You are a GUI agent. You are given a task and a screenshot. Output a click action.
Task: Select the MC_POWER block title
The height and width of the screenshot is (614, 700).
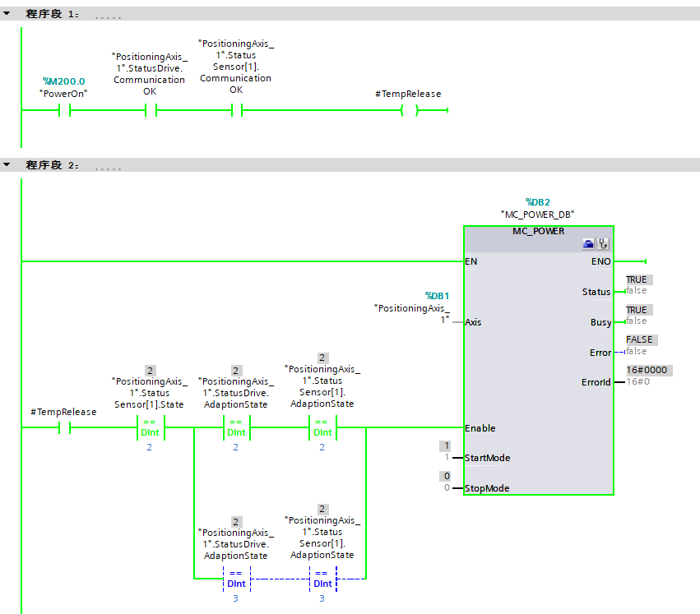pyautogui.click(x=539, y=231)
